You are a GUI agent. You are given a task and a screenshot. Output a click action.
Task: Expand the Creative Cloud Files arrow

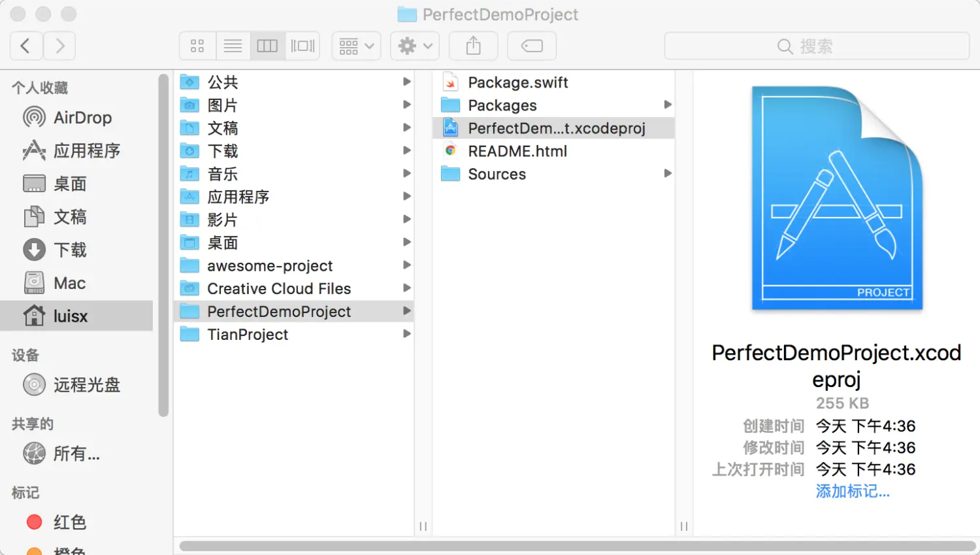406,288
